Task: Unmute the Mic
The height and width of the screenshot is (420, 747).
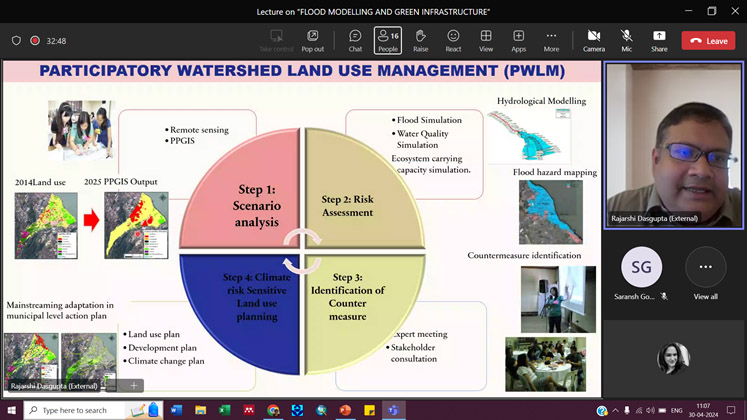Action: coord(627,40)
